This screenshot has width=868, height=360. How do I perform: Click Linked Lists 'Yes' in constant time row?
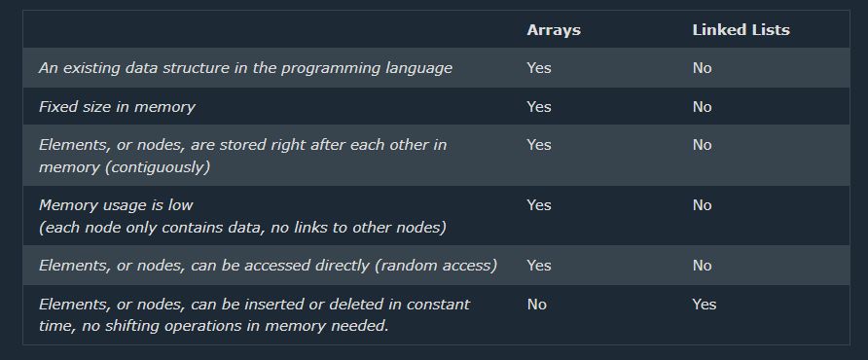pyautogui.click(x=705, y=305)
